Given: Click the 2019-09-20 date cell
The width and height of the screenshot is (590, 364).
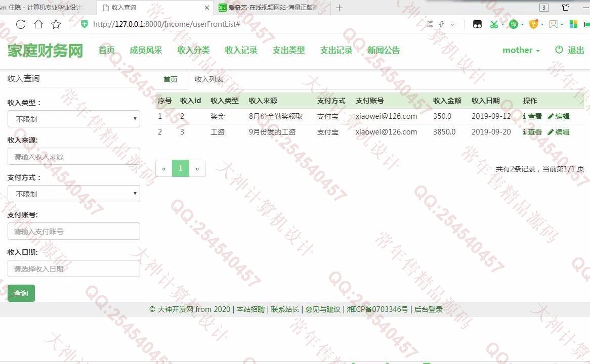Looking at the screenshot, I should tap(491, 132).
